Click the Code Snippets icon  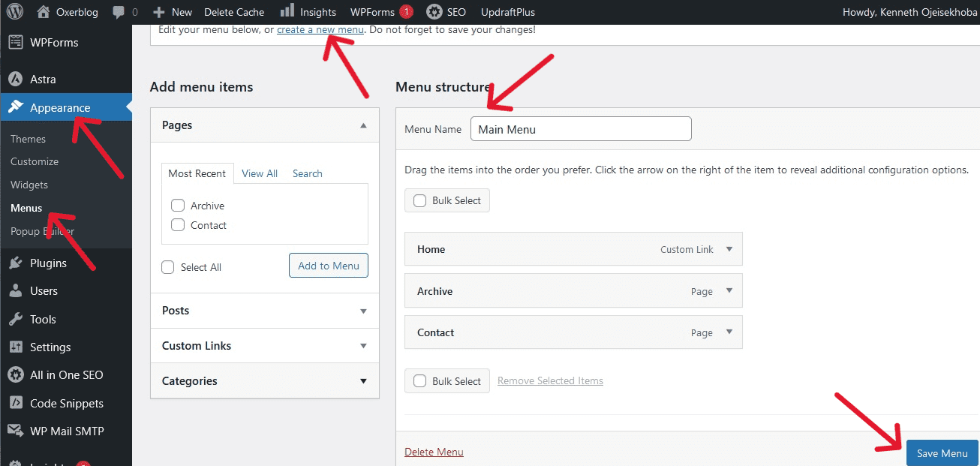click(x=15, y=403)
